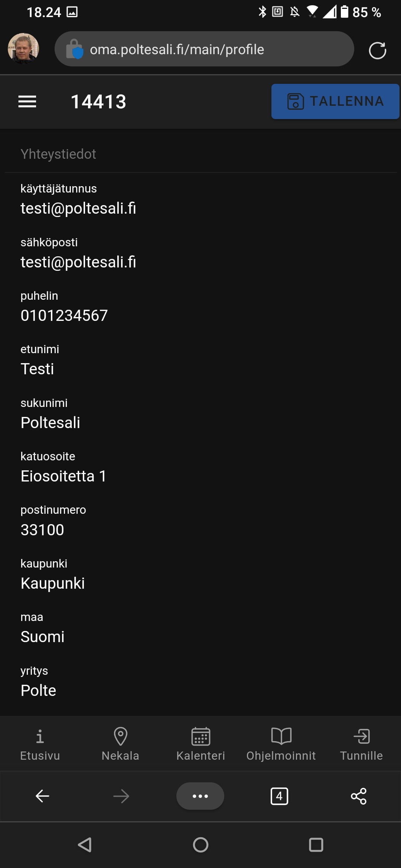Open the browser three-dots menu
401x868 pixels.
coord(200,796)
